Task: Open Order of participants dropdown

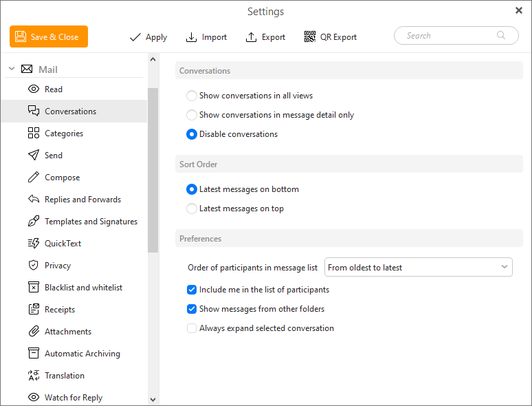Action: [x=418, y=267]
